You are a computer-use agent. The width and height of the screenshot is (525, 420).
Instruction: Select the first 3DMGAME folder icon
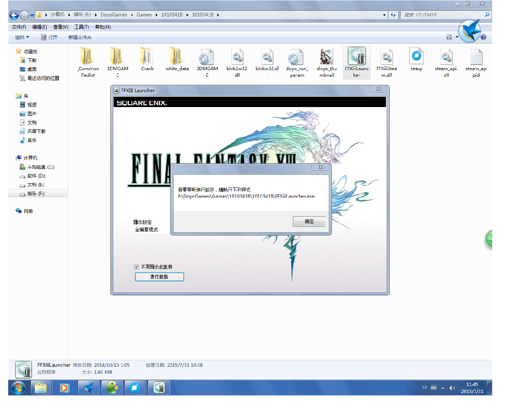[x=117, y=56]
